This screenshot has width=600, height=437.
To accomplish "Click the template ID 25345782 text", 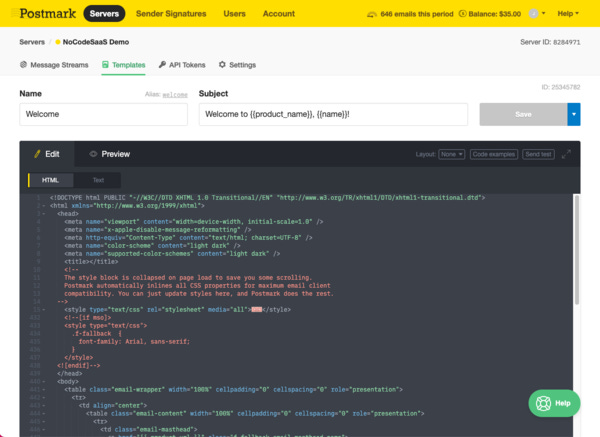I will [561, 87].
